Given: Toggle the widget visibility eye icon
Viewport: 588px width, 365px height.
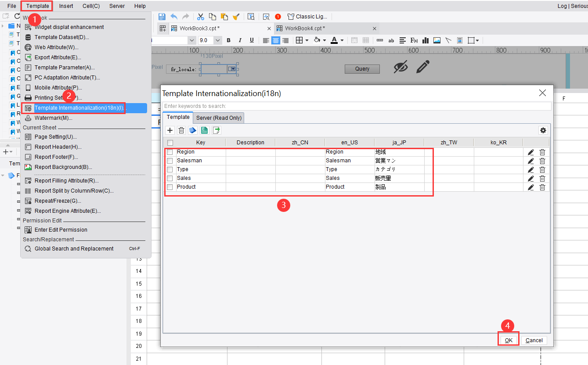Looking at the screenshot, I should point(400,67).
